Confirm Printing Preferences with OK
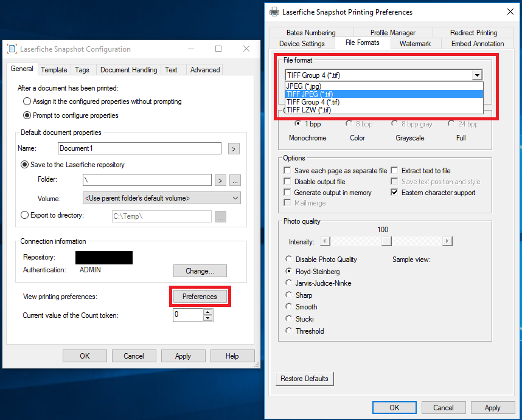 [394, 408]
